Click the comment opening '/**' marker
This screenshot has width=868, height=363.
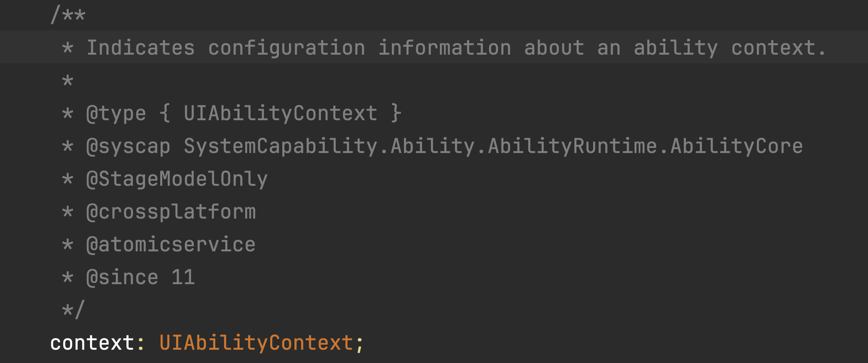68,15
